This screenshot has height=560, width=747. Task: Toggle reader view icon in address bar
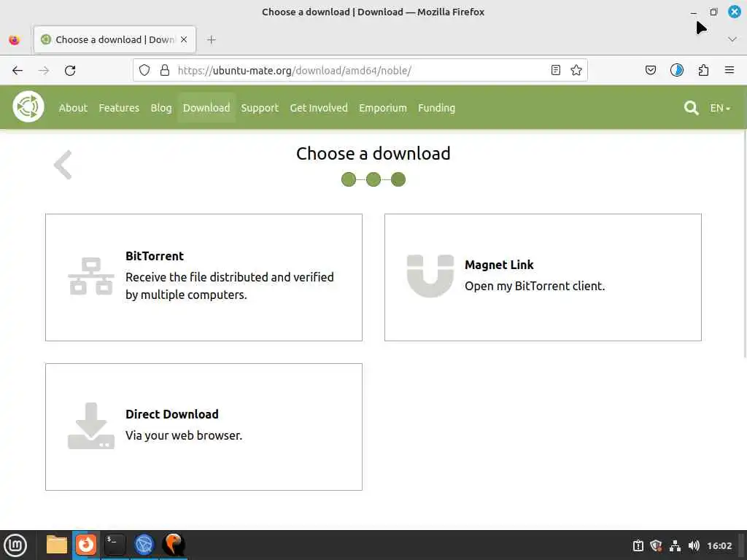[555, 71]
